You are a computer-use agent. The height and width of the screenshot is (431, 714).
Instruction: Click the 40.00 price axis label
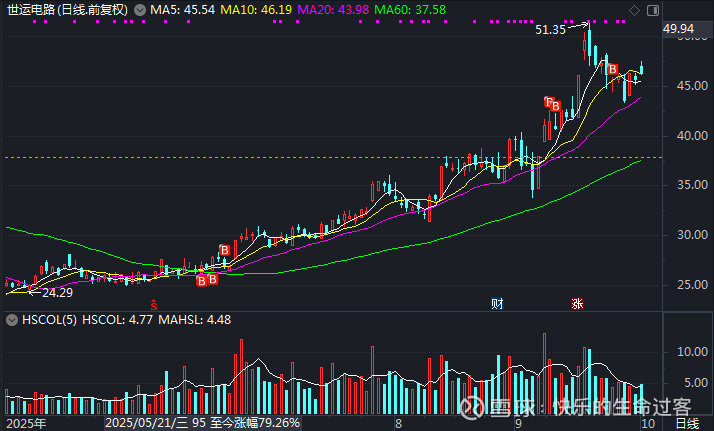pyautogui.click(x=692, y=136)
